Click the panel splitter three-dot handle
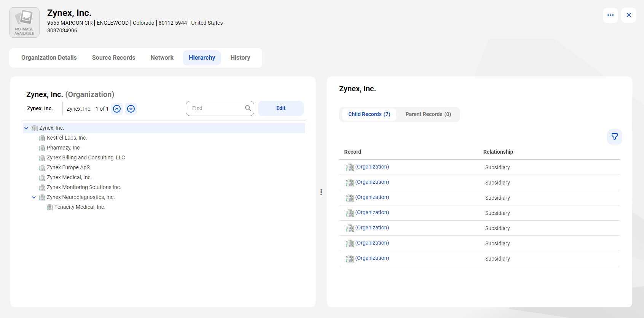 (x=321, y=192)
